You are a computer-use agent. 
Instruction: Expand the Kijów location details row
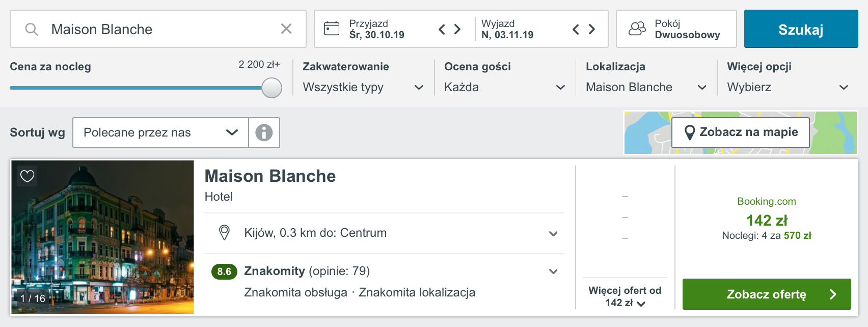pyautogui.click(x=385, y=233)
